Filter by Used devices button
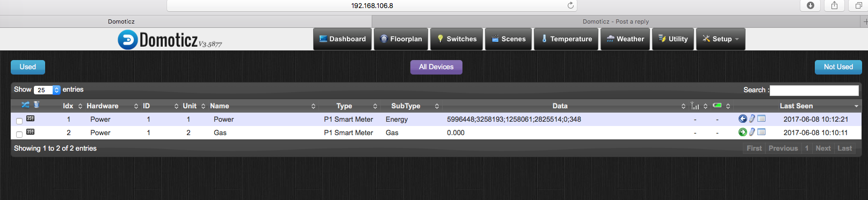 pyautogui.click(x=28, y=67)
